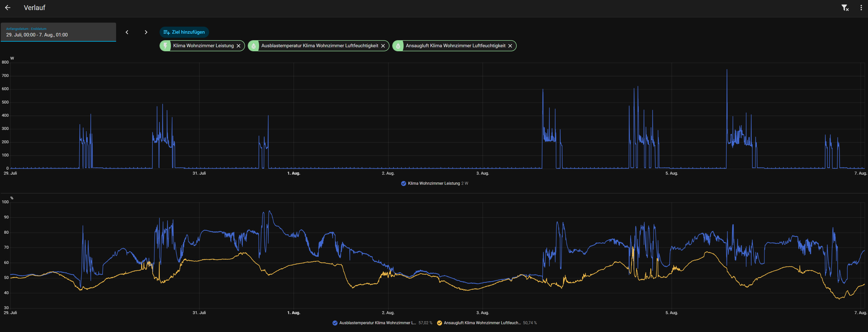868x332 pixels.
Task: Click the Ansaugluft Klima Wohnzimmer legend label
Action: (482, 323)
